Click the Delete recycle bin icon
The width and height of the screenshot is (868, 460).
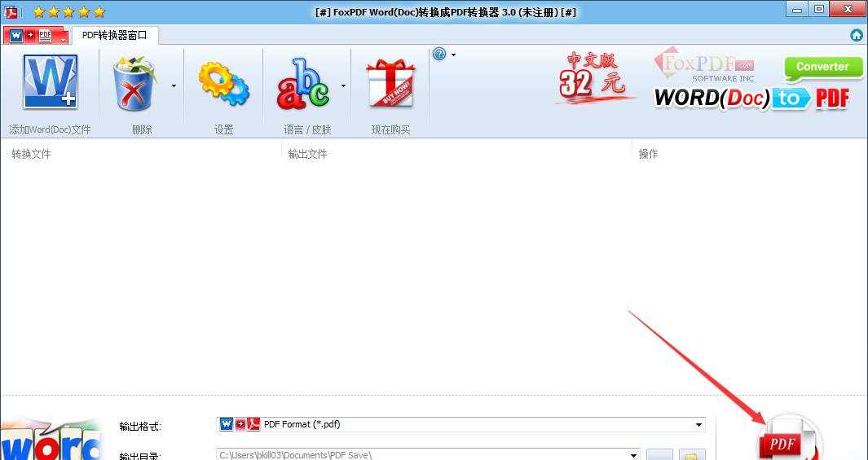134,84
